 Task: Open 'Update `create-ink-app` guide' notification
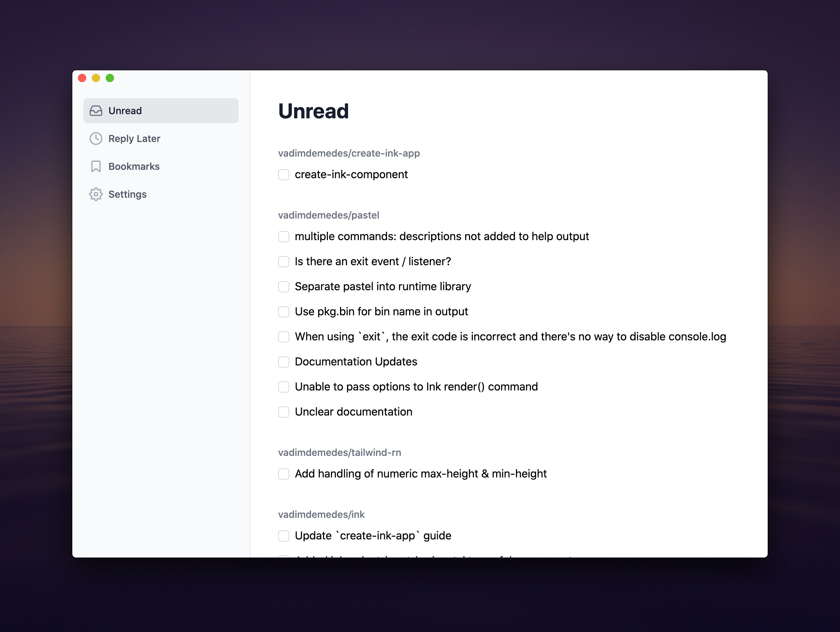coord(373,536)
